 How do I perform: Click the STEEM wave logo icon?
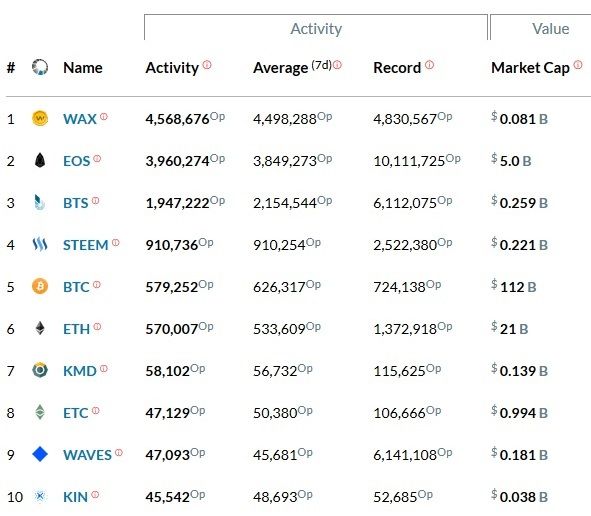(x=40, y=244)
